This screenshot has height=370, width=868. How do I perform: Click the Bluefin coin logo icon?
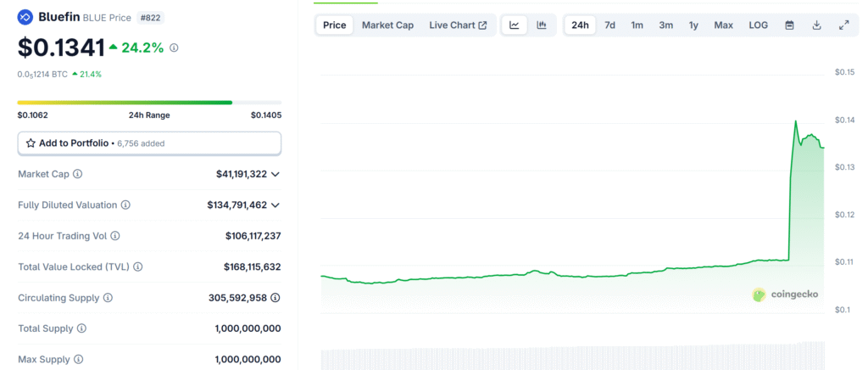pyautogui.click(x=25, y=17)
